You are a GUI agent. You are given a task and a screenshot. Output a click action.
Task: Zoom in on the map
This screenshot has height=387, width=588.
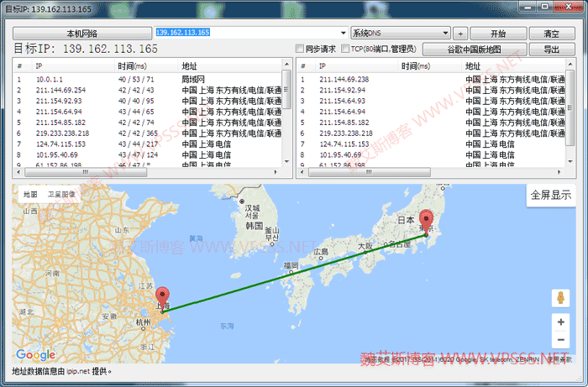560,322
